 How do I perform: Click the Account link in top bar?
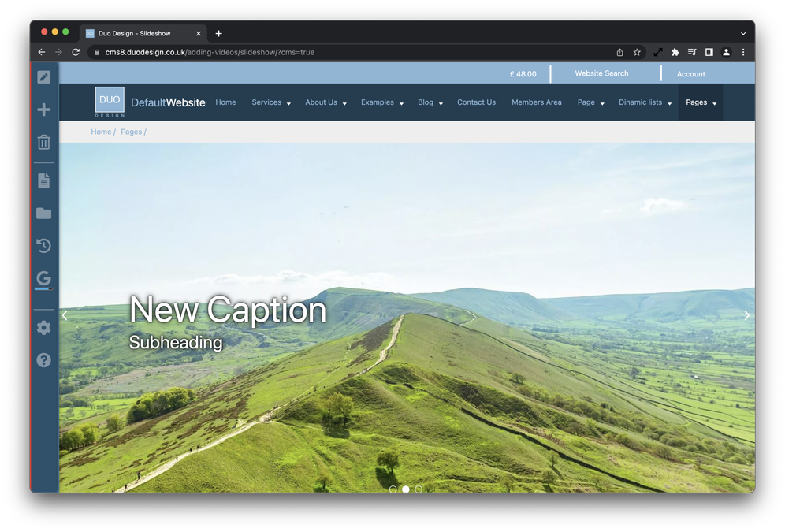point(690,74)
